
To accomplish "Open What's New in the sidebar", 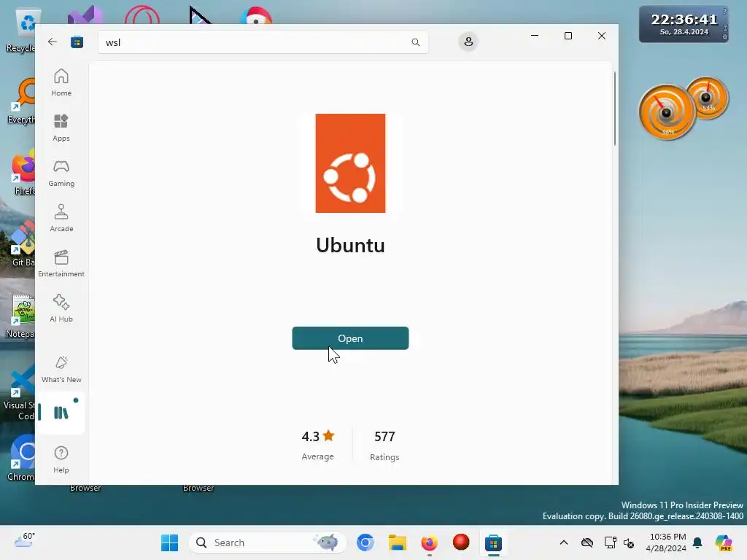I will click(x=61, y=369).
